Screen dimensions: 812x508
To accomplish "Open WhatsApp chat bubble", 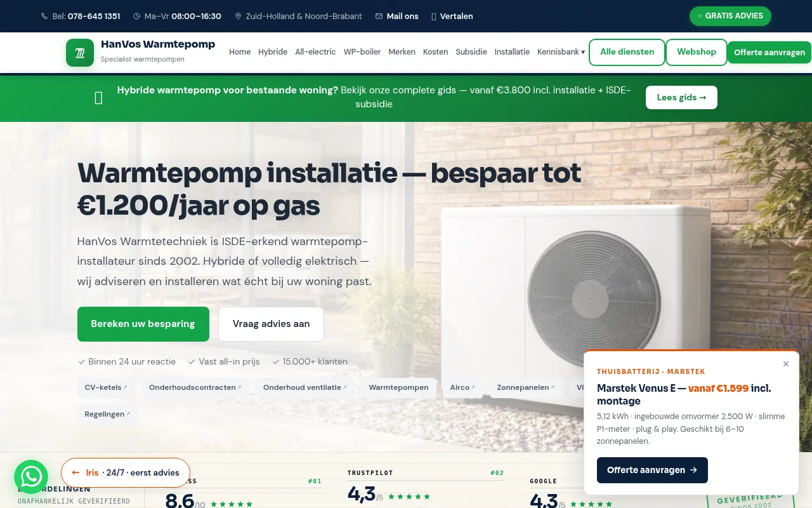I will [x=31, y=477].
